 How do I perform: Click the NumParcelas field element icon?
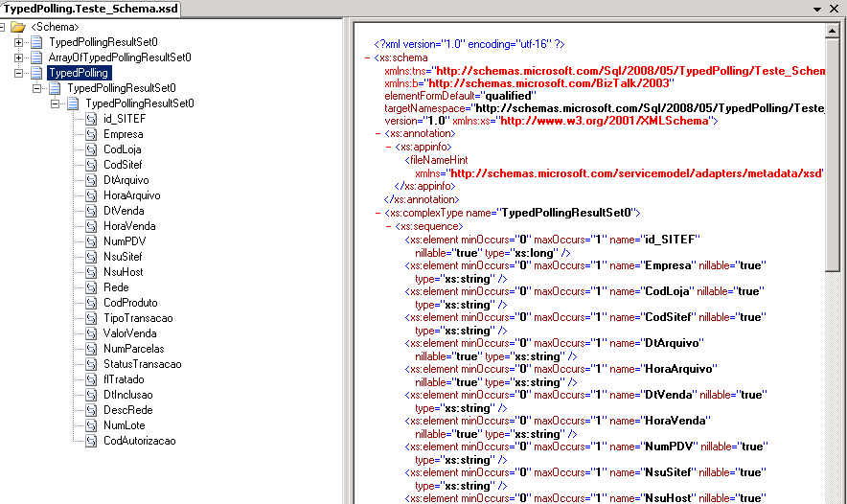pos(91,349)
